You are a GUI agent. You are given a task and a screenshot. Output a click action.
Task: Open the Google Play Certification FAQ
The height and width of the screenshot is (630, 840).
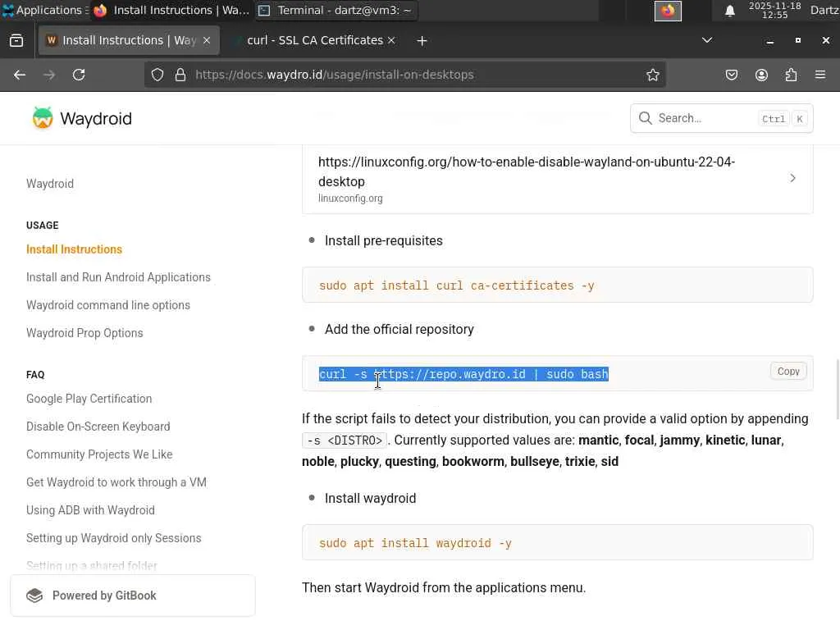click(89, 399)
